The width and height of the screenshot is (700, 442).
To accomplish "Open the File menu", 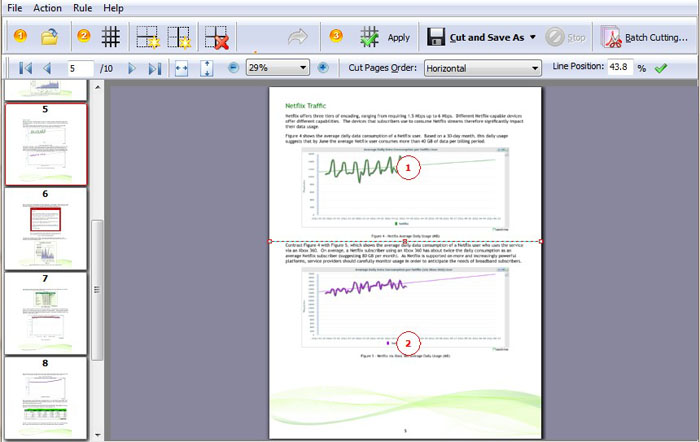I will [15, 8].
